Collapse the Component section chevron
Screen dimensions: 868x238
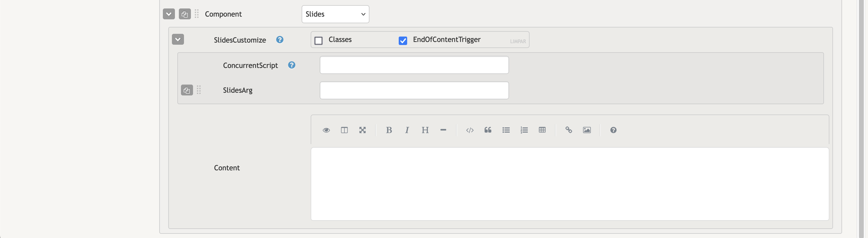(169, 14)
